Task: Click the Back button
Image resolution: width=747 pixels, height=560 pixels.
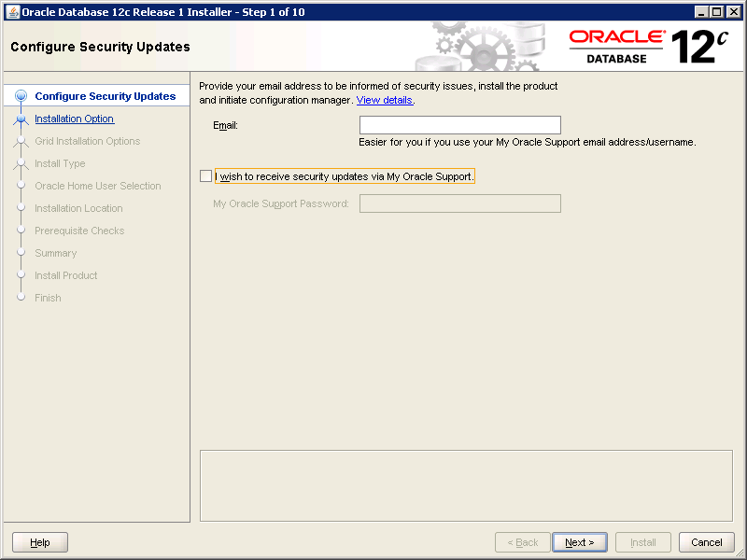Action: click(x=522, y=542)
